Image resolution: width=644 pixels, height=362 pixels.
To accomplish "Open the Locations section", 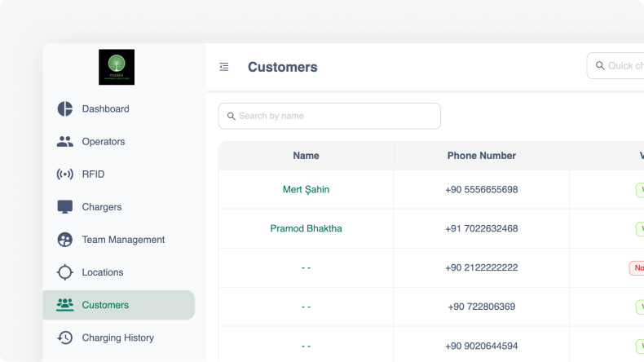I will tap(103, 272).
